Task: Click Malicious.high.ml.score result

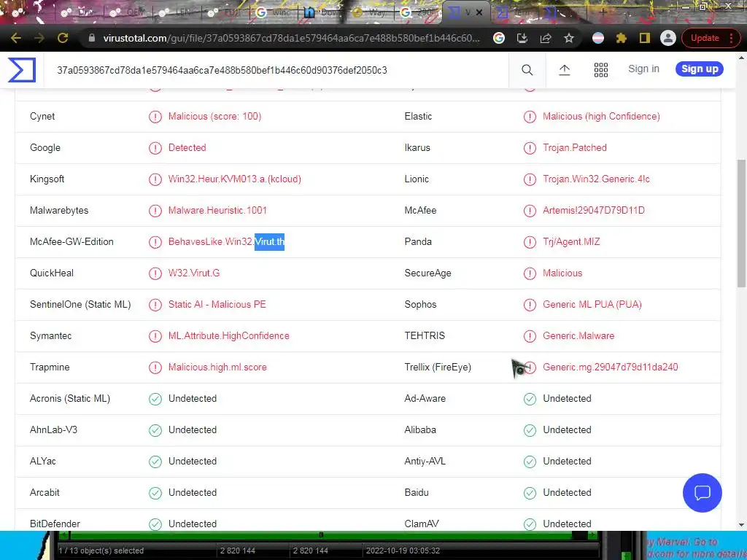Action: coord(217,367)
